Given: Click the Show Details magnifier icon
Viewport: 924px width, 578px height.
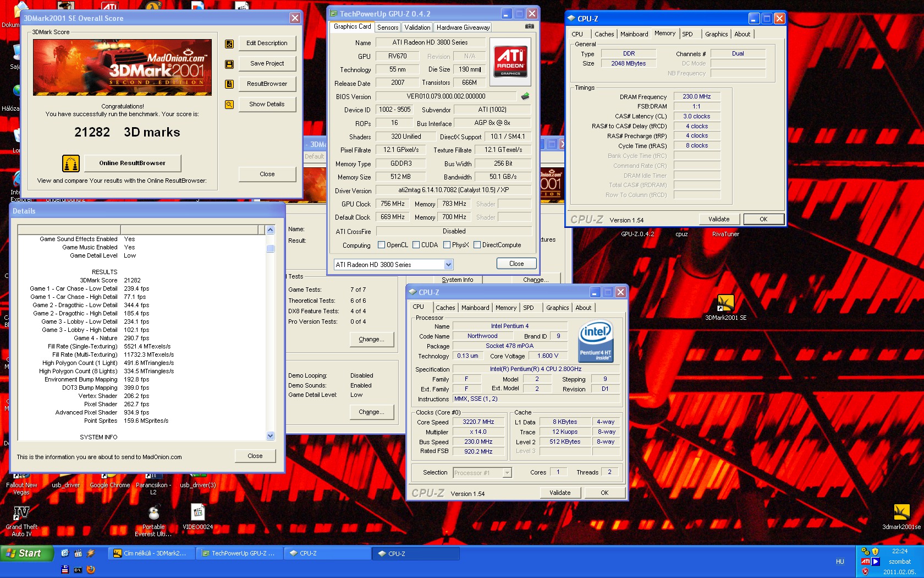Looking at the screenshot, I should point(229,105).
